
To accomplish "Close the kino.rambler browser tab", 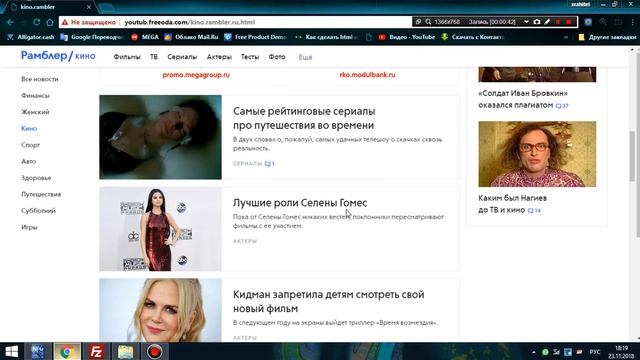I will [89, 7].
